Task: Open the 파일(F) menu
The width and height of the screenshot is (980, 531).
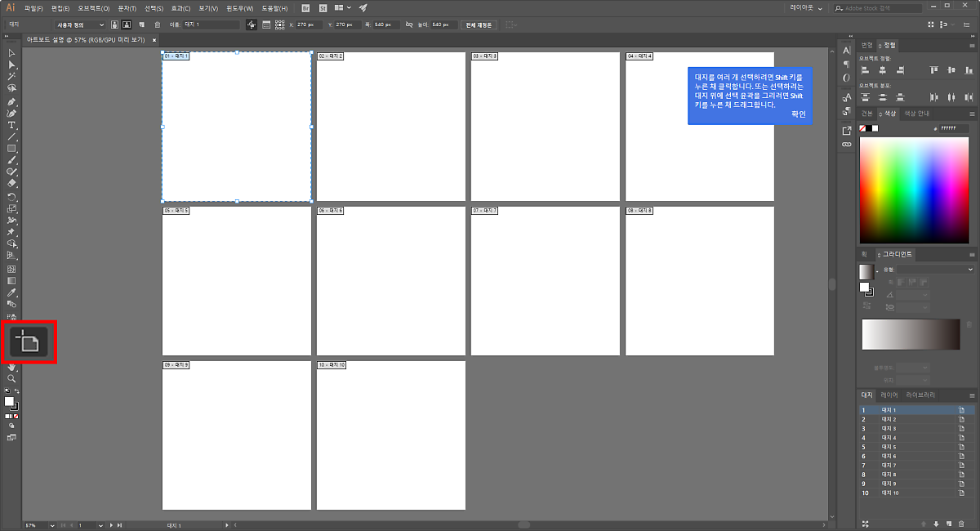Action: [34, 7]
